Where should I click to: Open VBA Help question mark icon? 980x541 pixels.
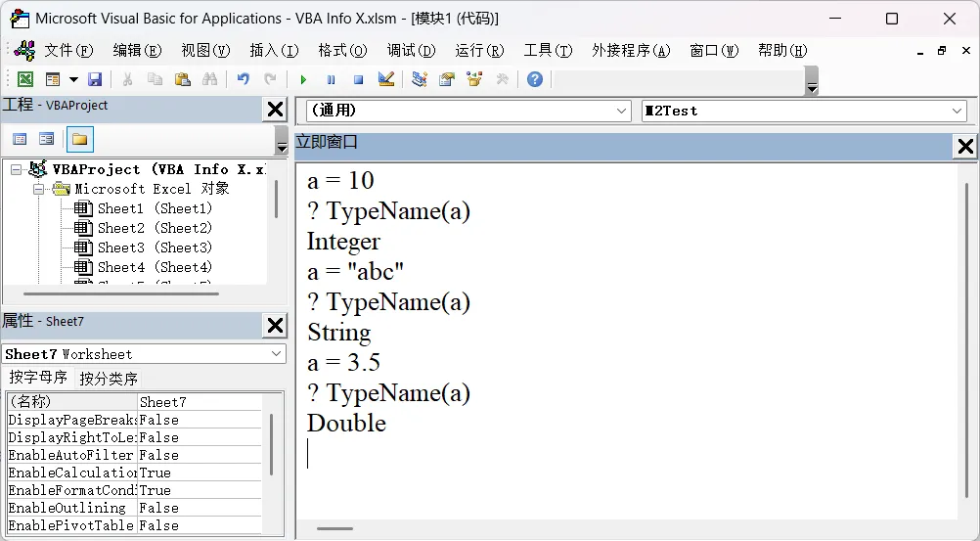534,79
